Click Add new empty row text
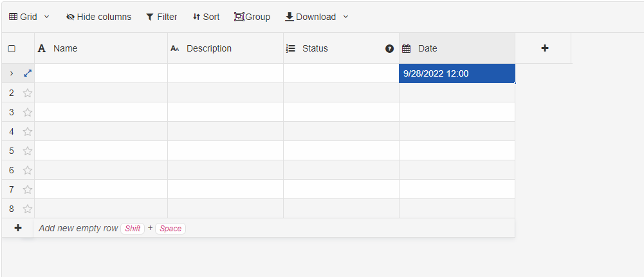Viewport: 644px width, 277px height. pos(78,229)
